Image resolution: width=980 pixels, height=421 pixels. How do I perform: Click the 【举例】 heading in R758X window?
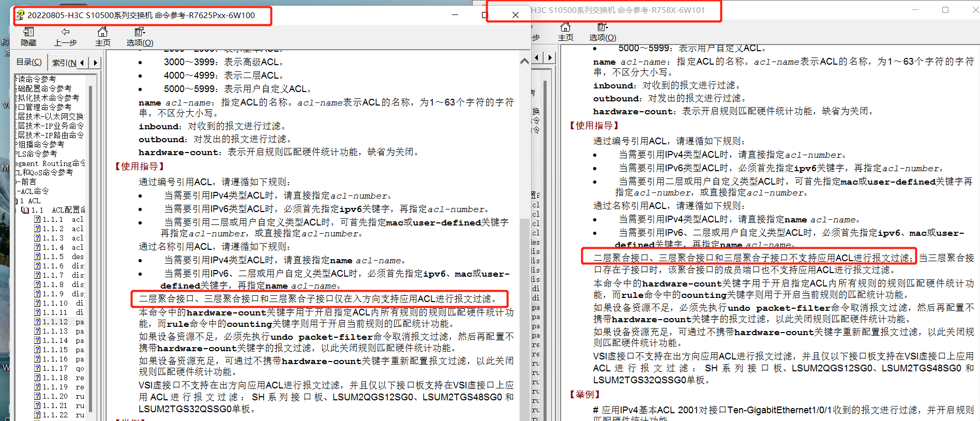(585, 395)
